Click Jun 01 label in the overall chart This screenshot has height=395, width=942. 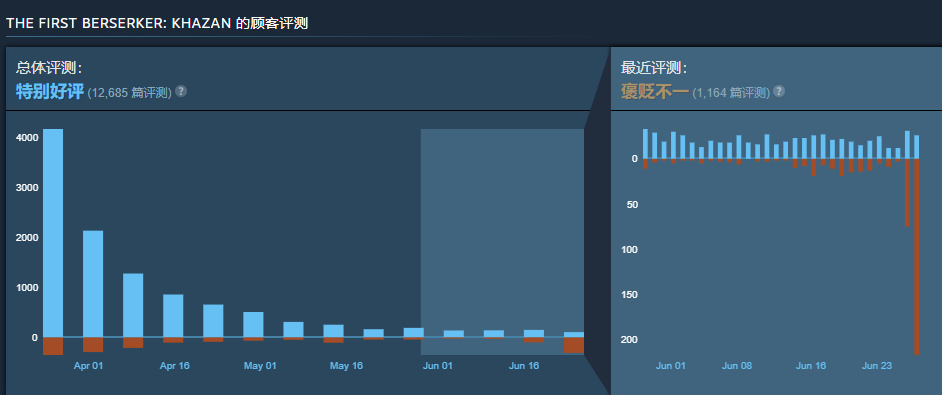click(x=438, y=366)
